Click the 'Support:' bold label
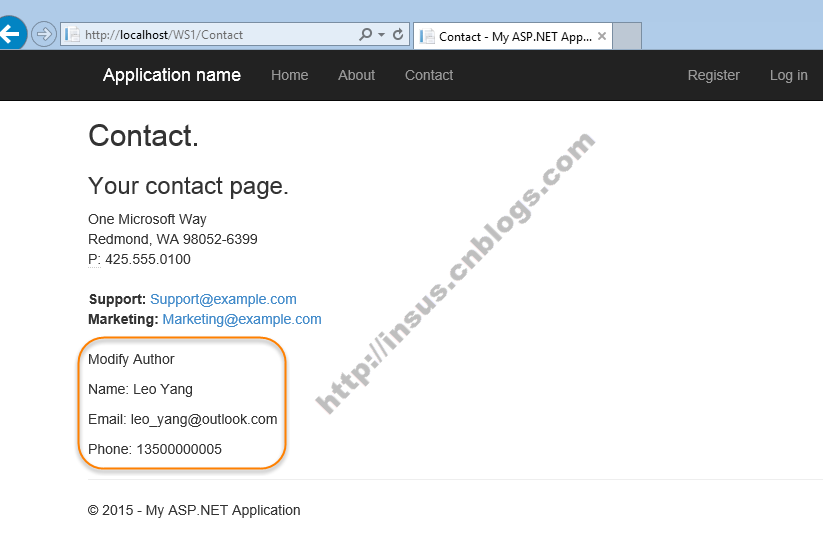823x536 pixels. (118, 299)
